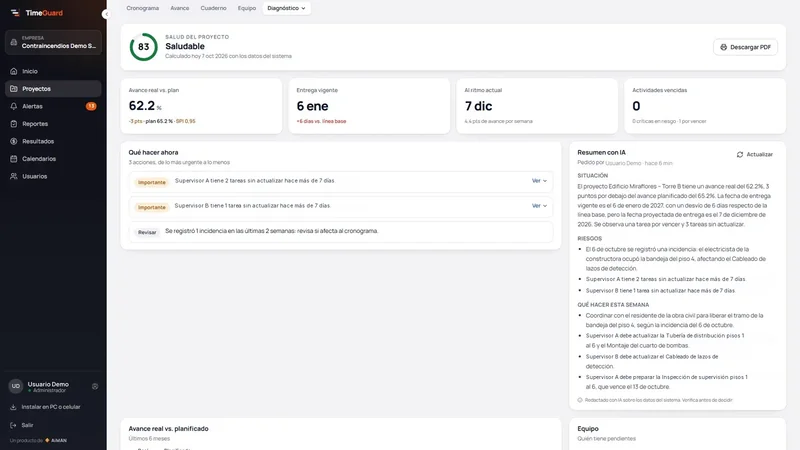This screenshot has height=450, width=800.
Task: Open the Cuaderno tab
Action: pyautogui.click(x=213, y=8)
